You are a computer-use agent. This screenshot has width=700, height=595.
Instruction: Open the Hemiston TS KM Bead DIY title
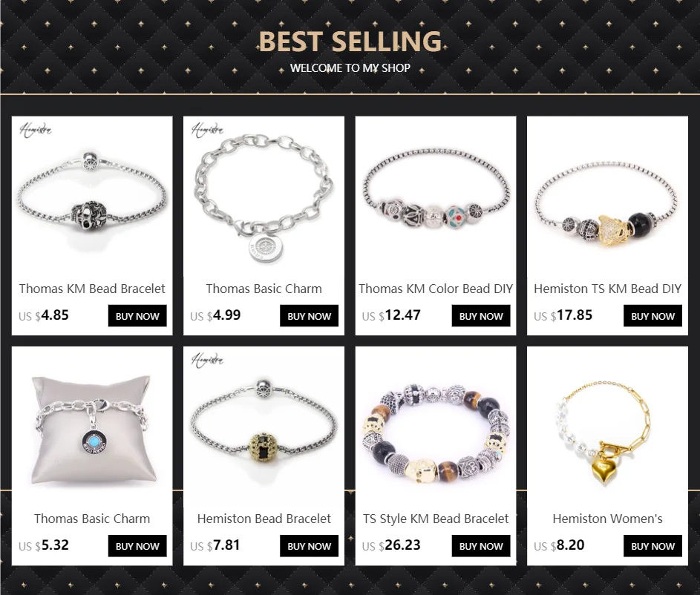608,289
